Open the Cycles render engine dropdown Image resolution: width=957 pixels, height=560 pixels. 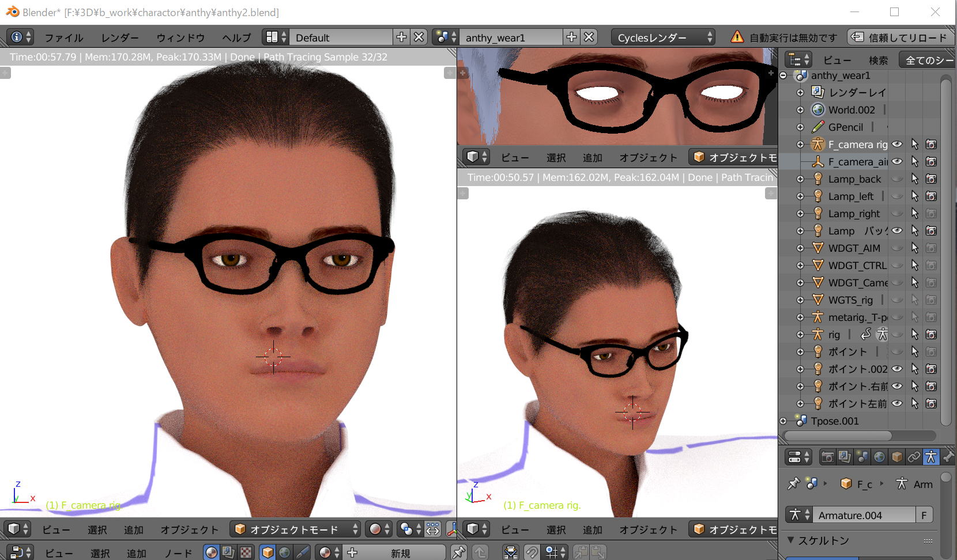[662, 37]
